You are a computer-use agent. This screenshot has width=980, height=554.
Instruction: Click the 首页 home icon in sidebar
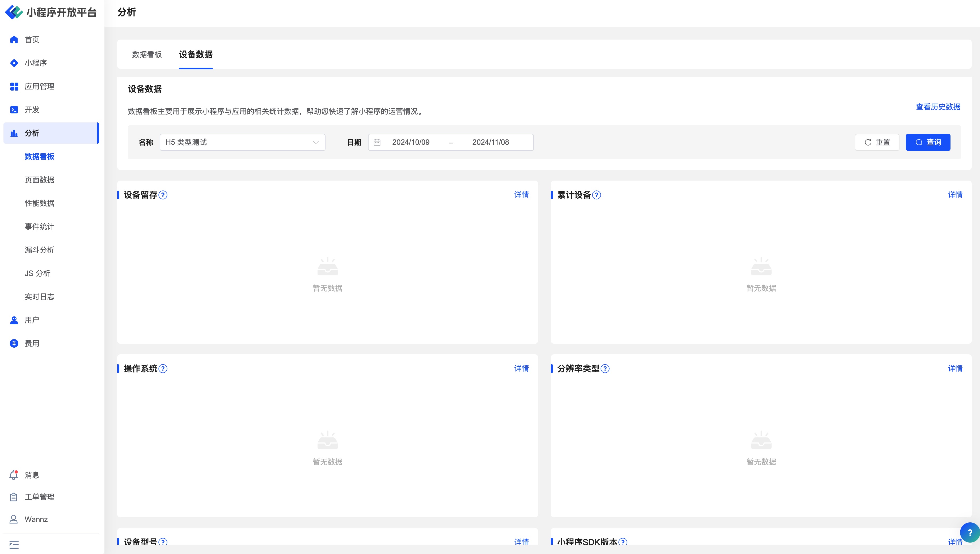coord(14,40)
